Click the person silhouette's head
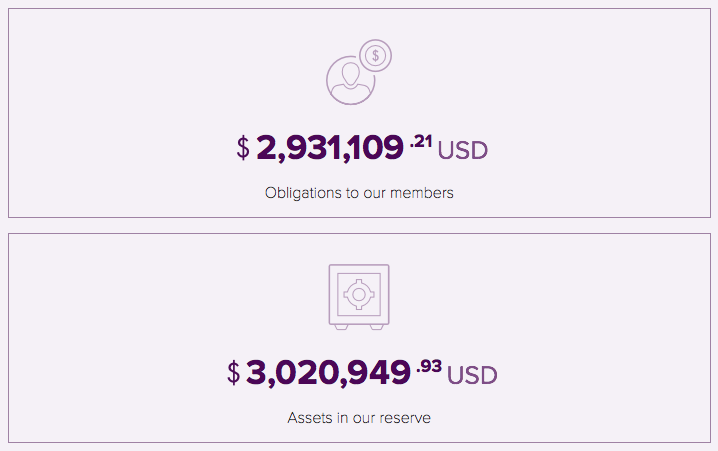 pyautogui.click(x=351, y=73)
